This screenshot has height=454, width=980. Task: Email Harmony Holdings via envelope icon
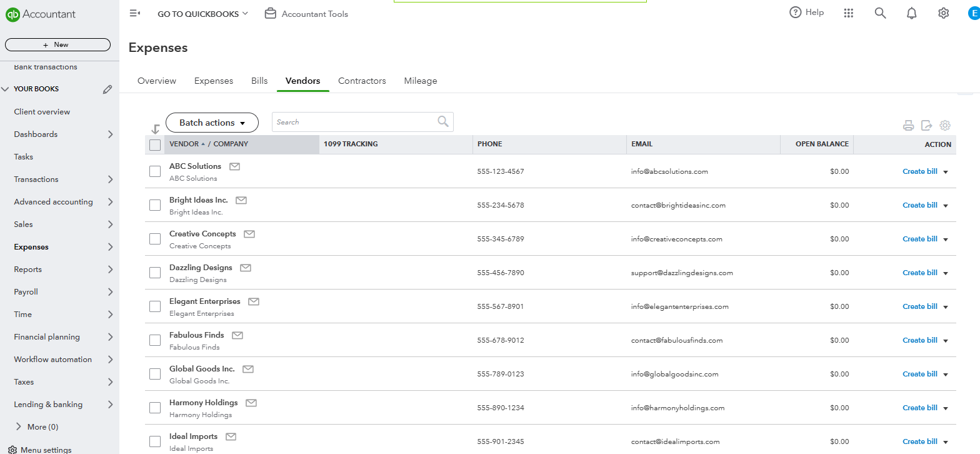tap(251, 403)
